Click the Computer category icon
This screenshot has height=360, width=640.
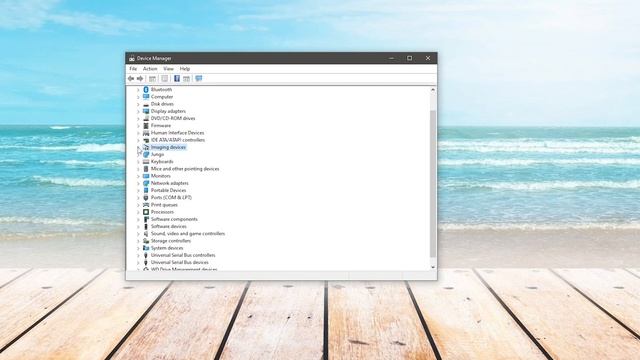pos(146,97)
